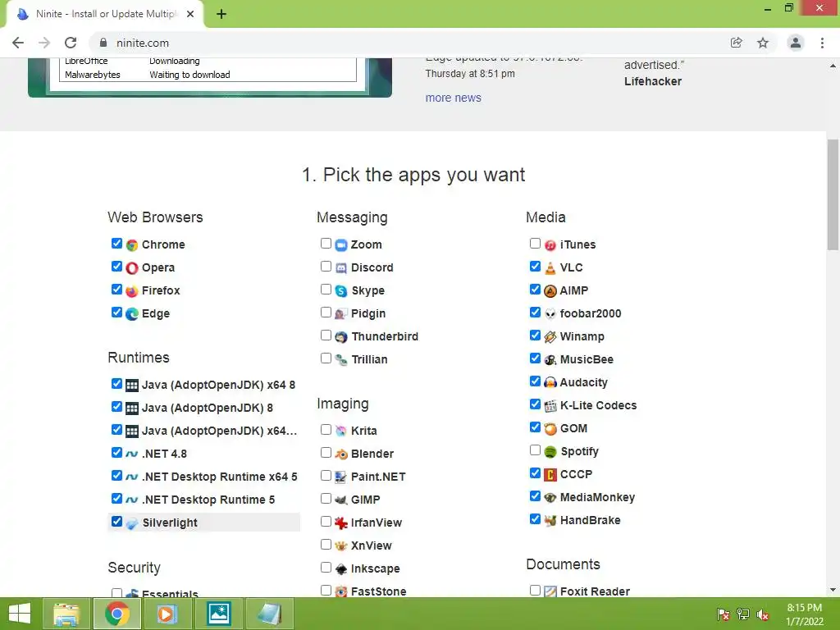Image resolution: width=840 pixels, height=630 pixels.
Task: Click the Audacity headphones icon
Action: tap(550, 382)
